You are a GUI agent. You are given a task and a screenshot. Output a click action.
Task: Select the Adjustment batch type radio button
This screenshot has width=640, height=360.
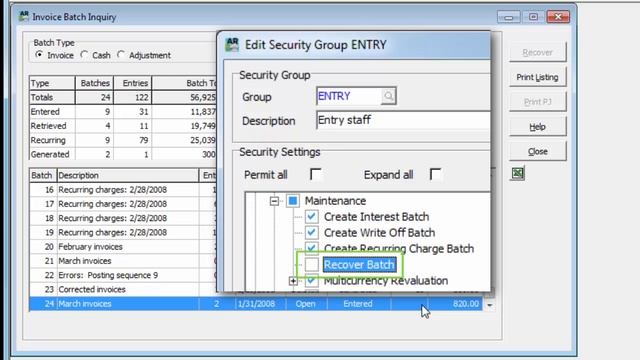[x=121, y=54]
